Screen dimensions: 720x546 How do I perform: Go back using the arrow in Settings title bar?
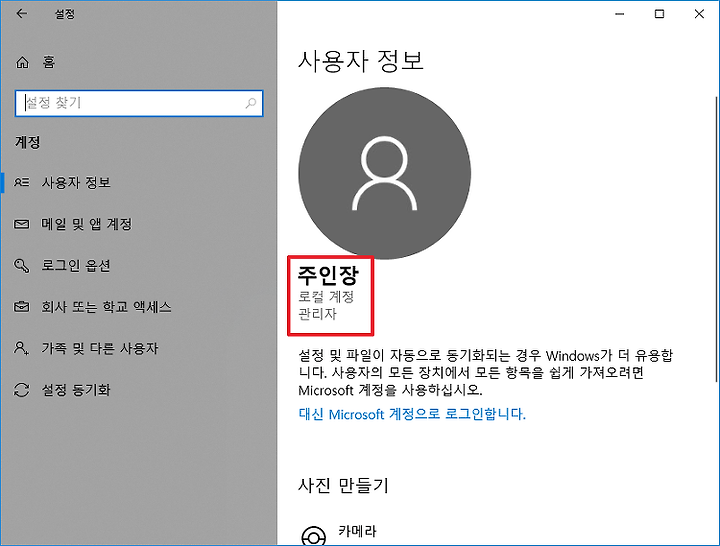coord(22,14)
